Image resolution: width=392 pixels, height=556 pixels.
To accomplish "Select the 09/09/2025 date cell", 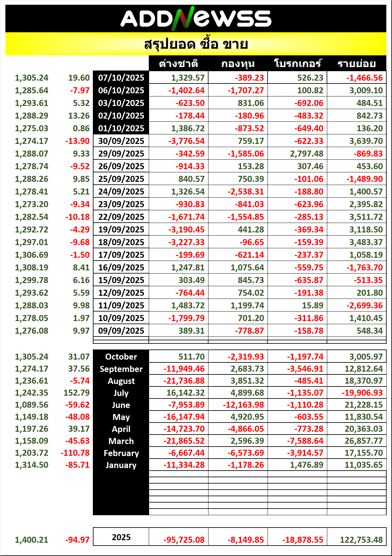I will tap(121, 331).
